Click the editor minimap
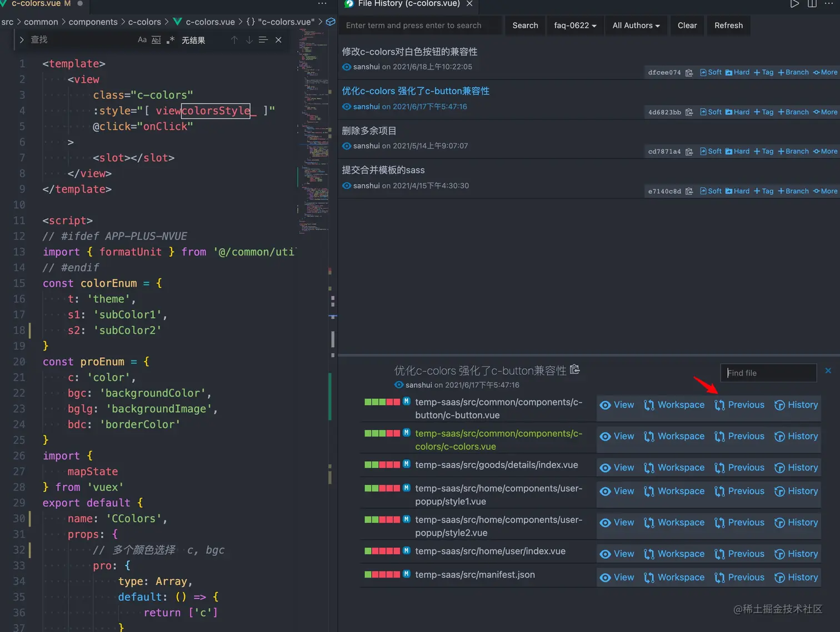The image size is (840, 632). 313,131
